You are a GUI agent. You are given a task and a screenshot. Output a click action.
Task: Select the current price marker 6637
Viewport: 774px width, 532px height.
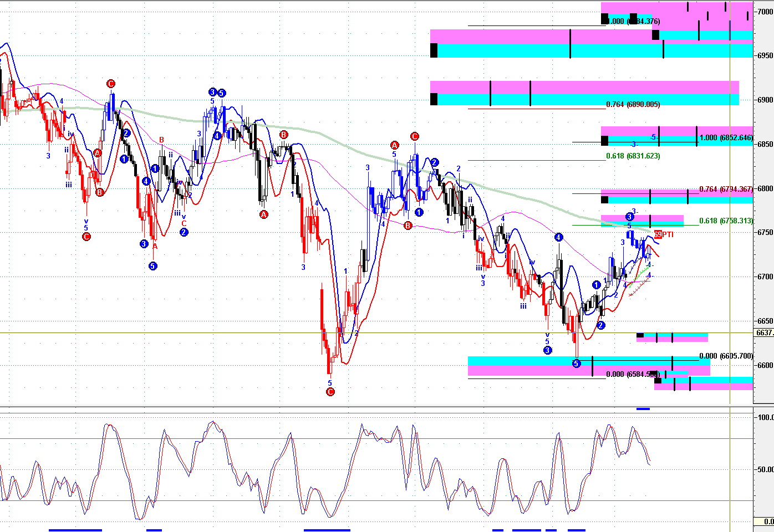click(x=764, y=332)
